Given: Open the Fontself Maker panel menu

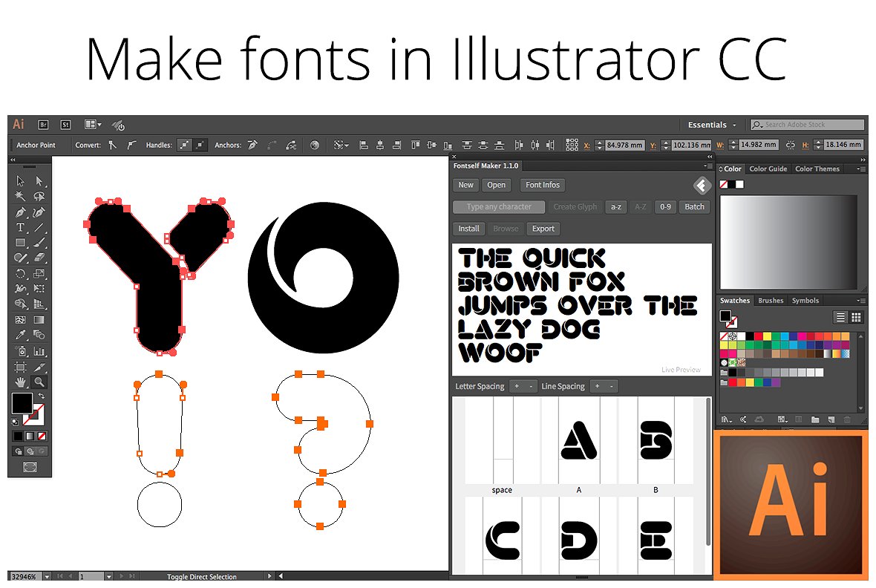Looking at the screenshot, I should [707, 166].
